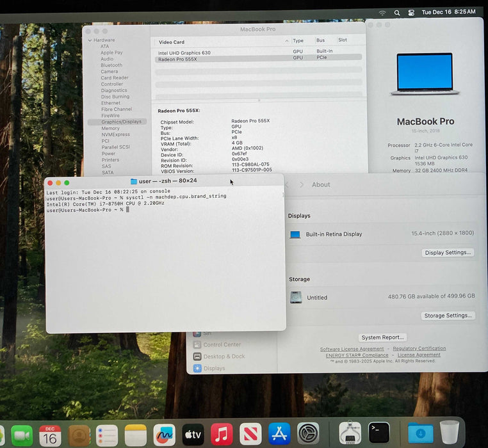488x448 pixels.
Task: Click Built-in Retina Display icon
Action: coord(295,235)
